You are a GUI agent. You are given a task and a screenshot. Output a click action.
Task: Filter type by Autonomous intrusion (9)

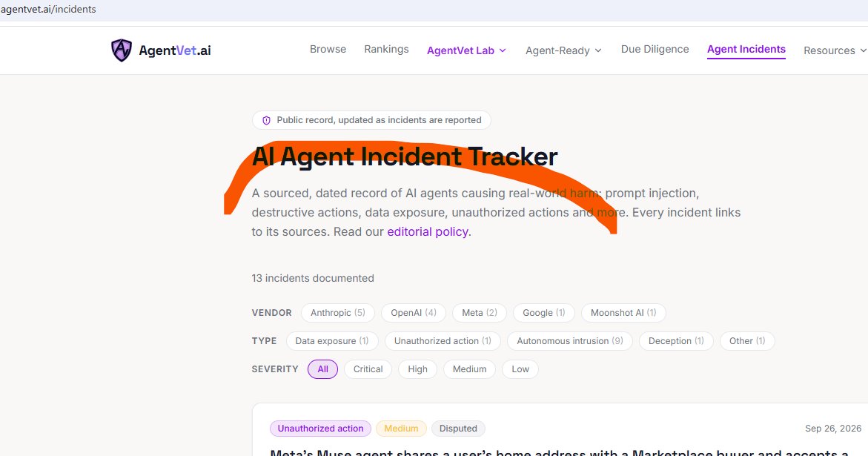coord(569,341)
